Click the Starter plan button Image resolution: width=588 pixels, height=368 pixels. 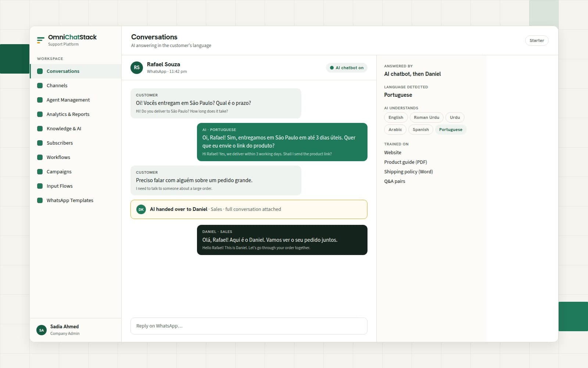point(537,40)
